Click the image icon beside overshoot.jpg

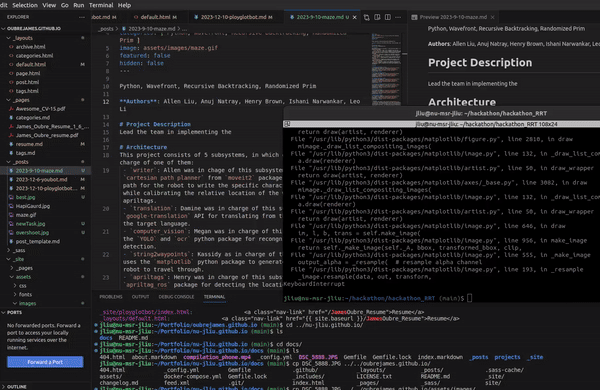pos(11,232)
